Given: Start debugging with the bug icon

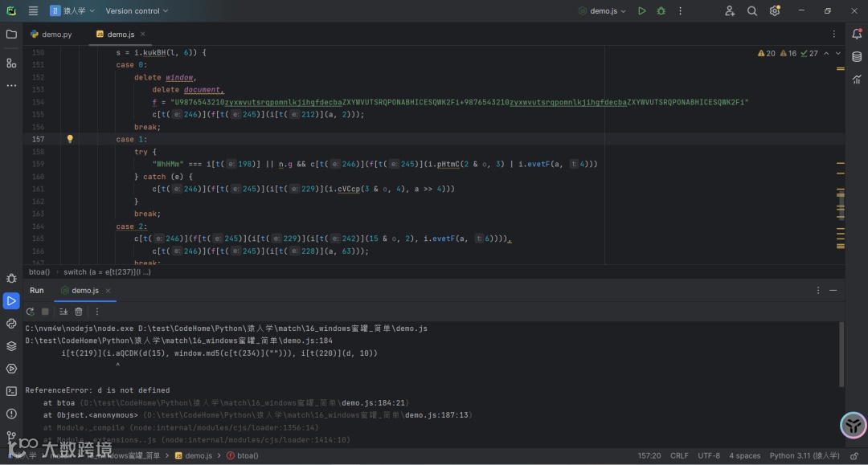Looking at the screenshot, I should pos(661,10).
